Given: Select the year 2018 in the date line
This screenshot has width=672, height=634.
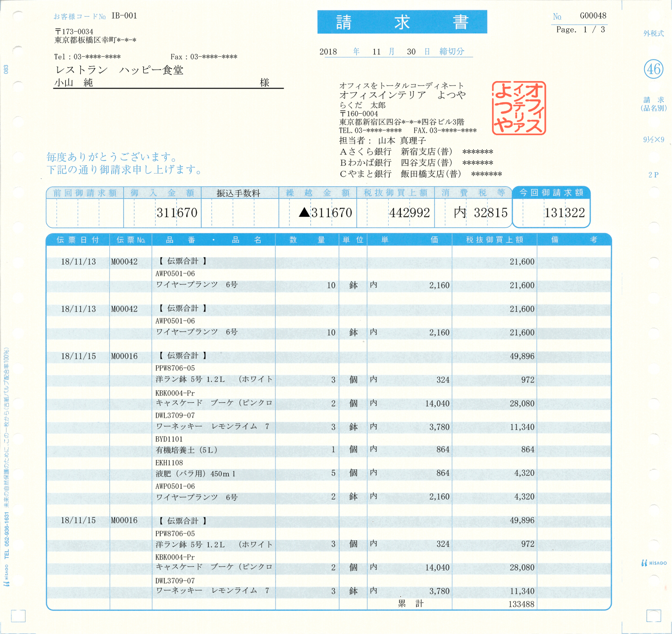Looking at the screenshot, I should [328, 52].
